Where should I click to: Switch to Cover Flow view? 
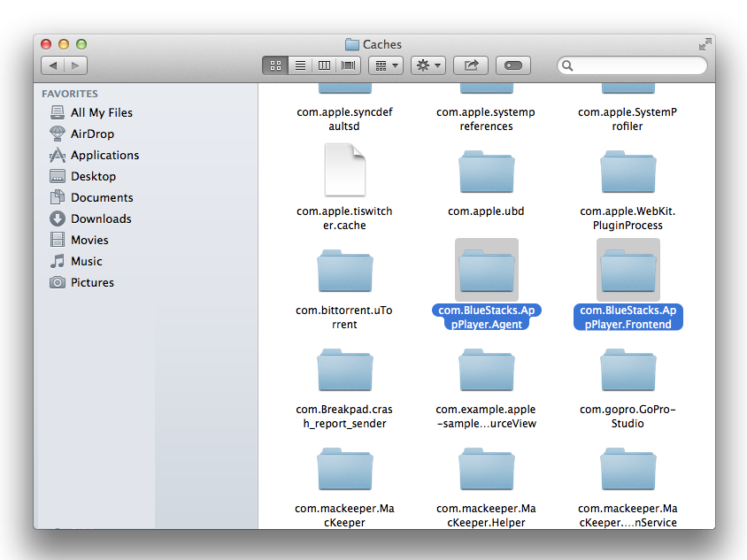click(348, 65)
